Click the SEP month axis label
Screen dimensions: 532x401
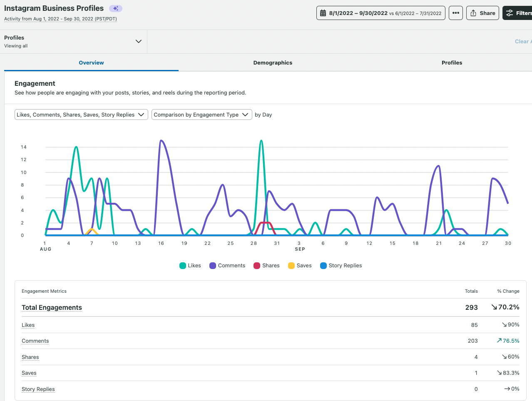click(300, 249)
